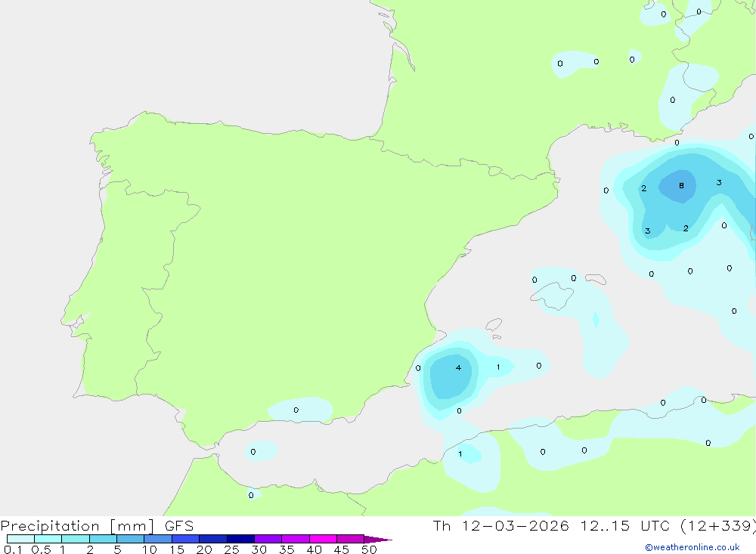Click the "3" value just east of the 8
This screenshot has width=756, height=554.
point(719,182)
